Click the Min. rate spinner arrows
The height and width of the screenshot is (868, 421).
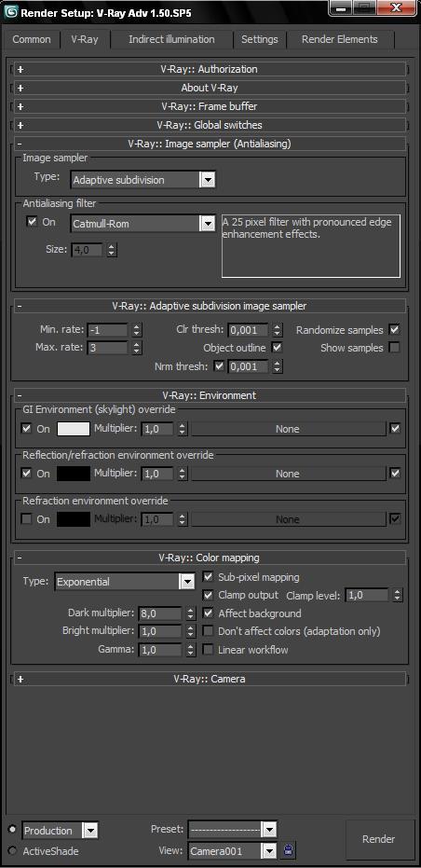coord(137,330)
